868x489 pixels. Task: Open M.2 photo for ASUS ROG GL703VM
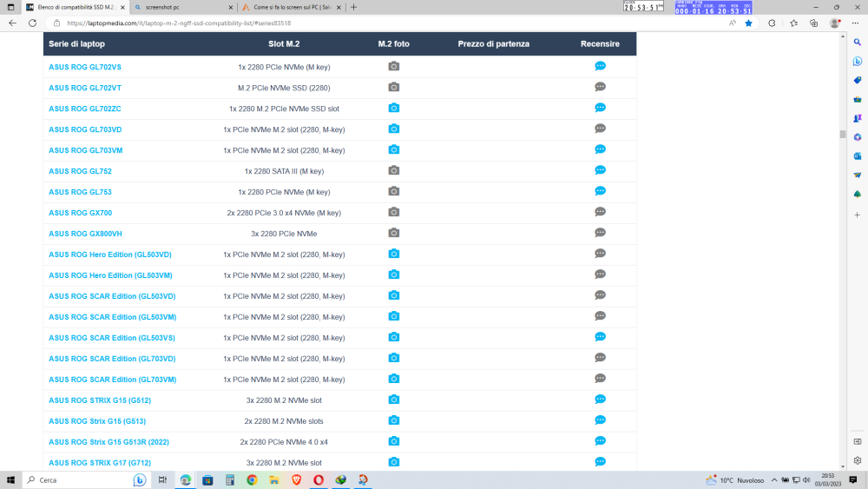pyautogui.click(x=393, y=149)
